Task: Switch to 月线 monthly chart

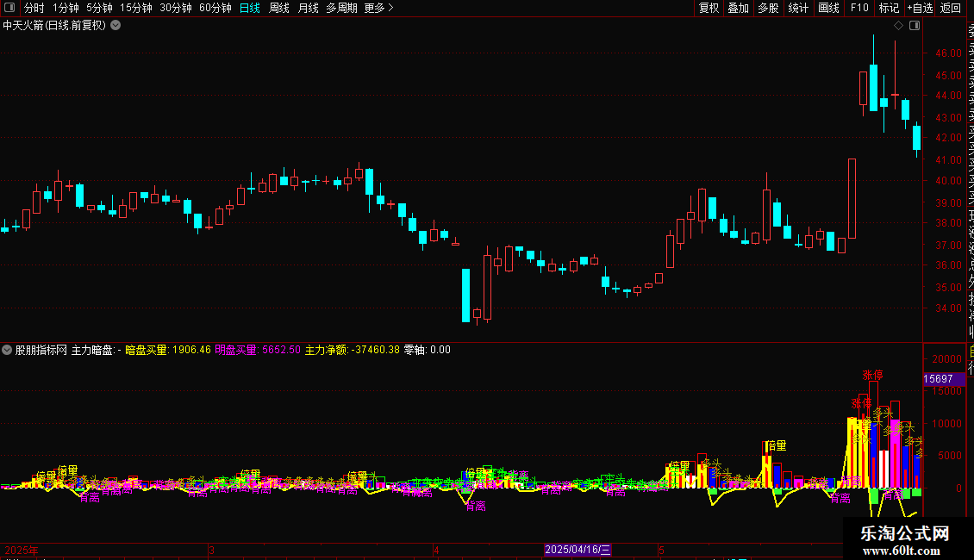Action: click(x=308, y=8)
